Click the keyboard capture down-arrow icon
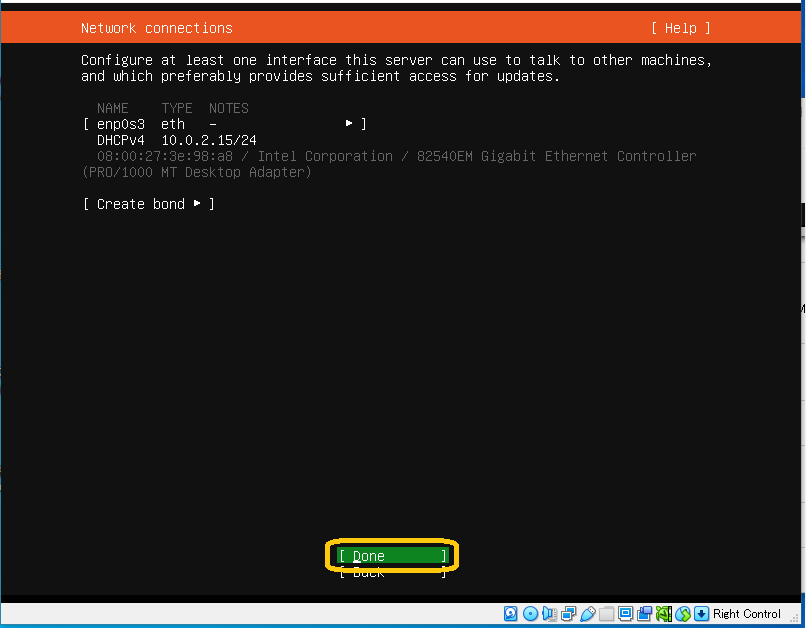Image resolution: width=806 pixels, height=628 pixels. point(702,614)
